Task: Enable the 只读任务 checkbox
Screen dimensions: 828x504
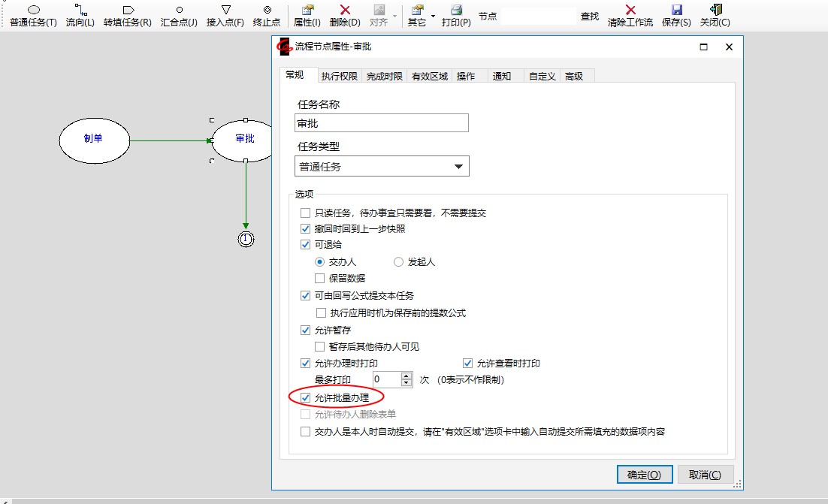Action: click(306, 213)
